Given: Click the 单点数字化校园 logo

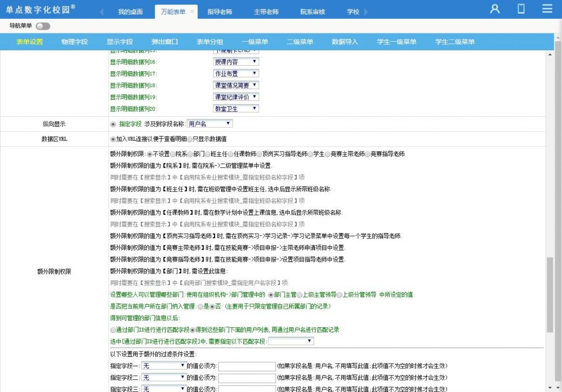Looking at the screenshot, I should (x=41, y=9).
